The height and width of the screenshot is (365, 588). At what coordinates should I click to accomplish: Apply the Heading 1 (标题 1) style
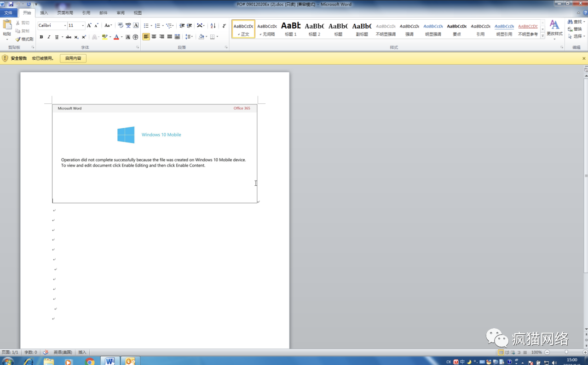(291, 29)
